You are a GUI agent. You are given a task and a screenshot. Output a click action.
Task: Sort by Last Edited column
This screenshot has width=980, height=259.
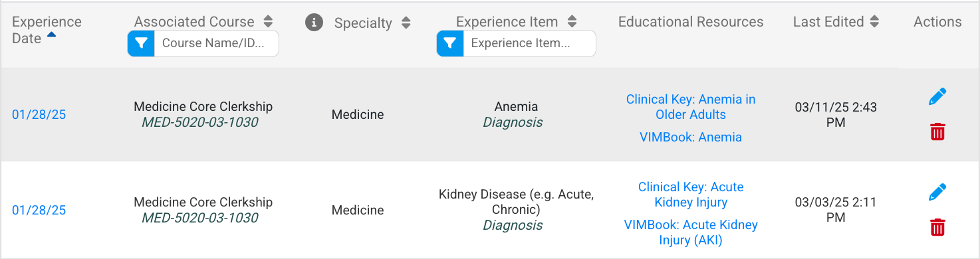pos(875,22)
